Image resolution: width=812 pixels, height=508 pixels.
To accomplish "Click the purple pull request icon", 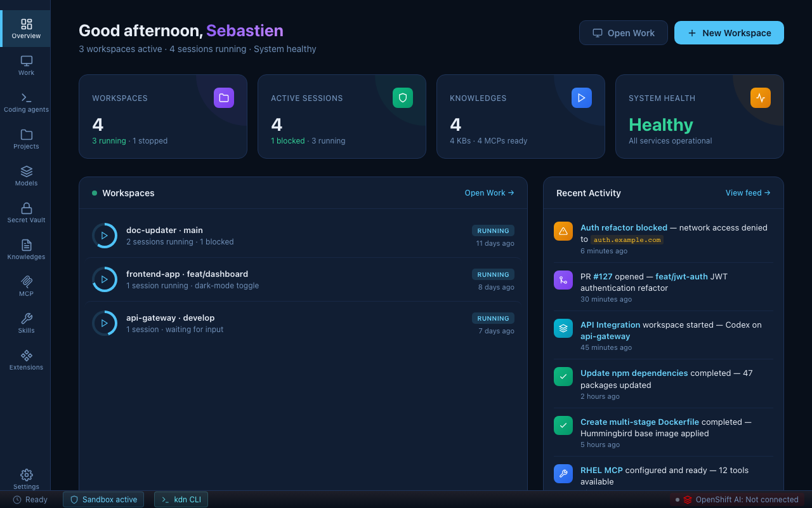I will coord(563,280).
